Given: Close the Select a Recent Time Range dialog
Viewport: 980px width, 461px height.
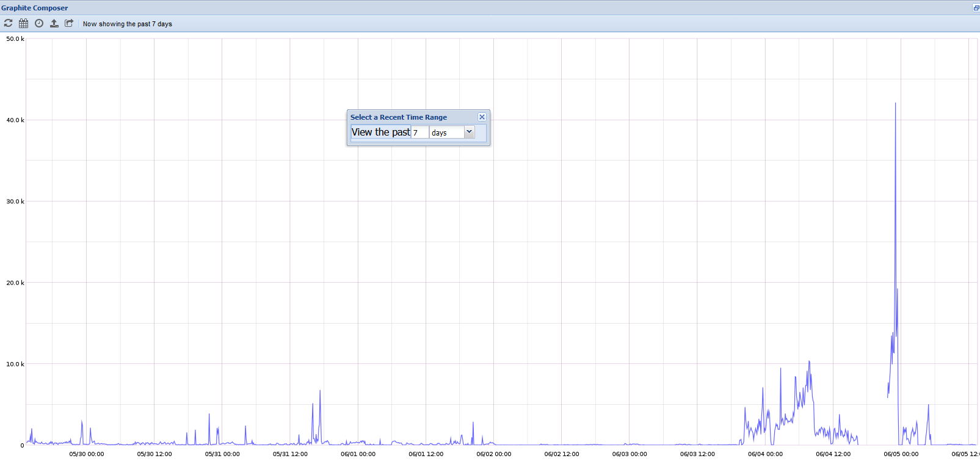Looking at the screenshot, I should tap(482, 117).
